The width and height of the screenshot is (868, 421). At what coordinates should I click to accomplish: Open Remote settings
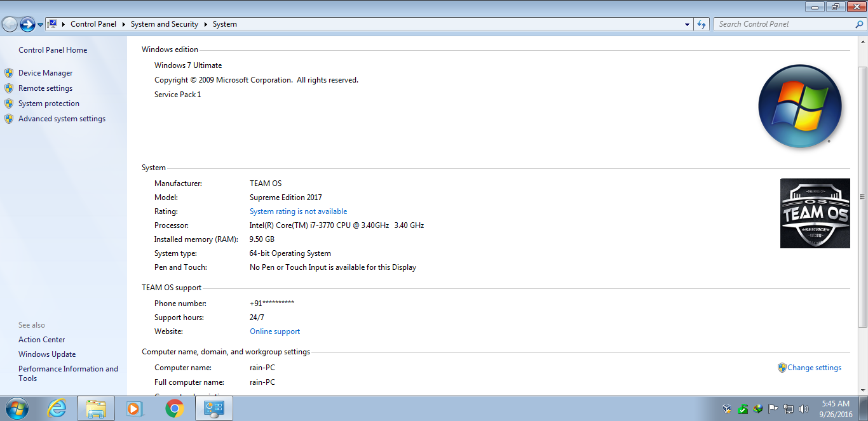pos(45,88)
